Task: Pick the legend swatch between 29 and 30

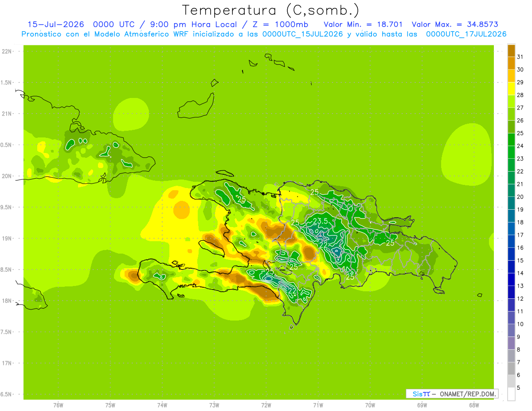Action: (511, 76)
